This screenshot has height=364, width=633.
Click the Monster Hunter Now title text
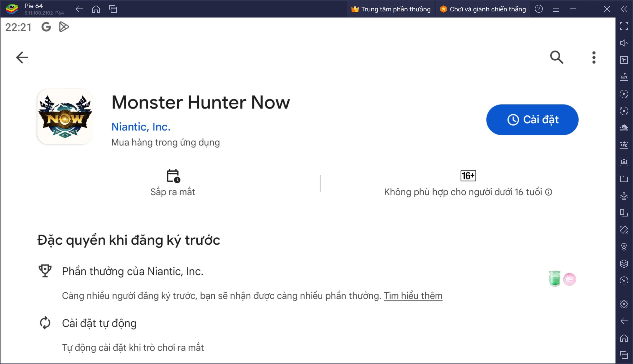point(201,102)
